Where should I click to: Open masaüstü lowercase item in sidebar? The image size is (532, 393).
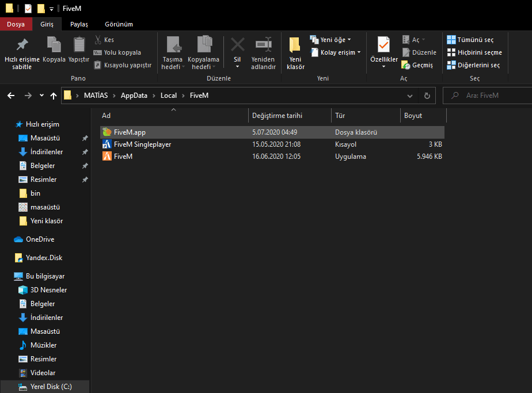(39, 207)
